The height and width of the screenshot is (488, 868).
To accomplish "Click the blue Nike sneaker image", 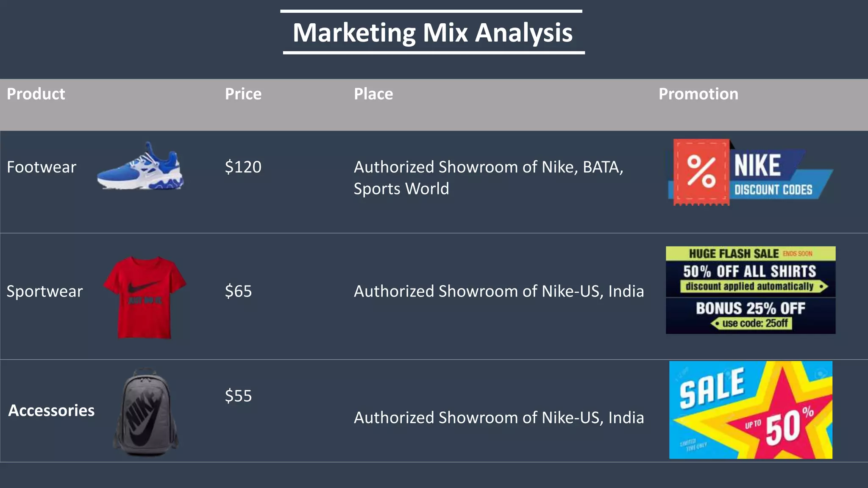I will (x=140, y=167).
